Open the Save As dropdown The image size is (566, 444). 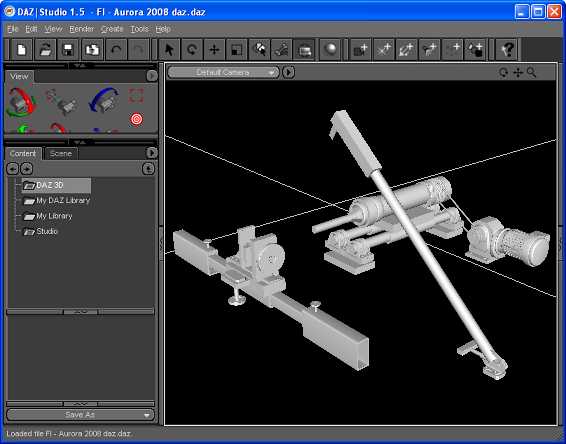[x=80, y=415]
